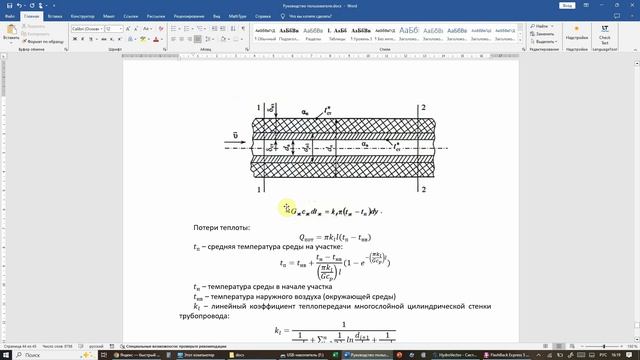Click accessibility check status bar message
This screenshot has height=360, width=640.
tap(173, 346)
